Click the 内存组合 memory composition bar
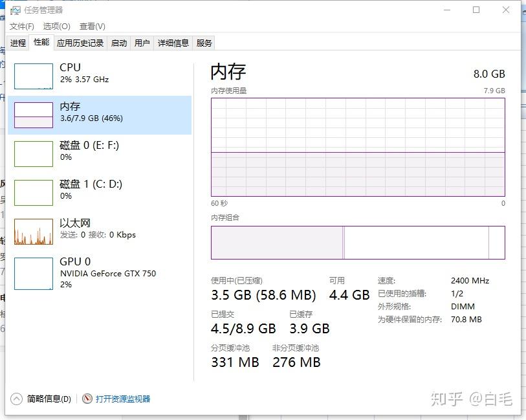Screen dimensions: 526x420 358,243
